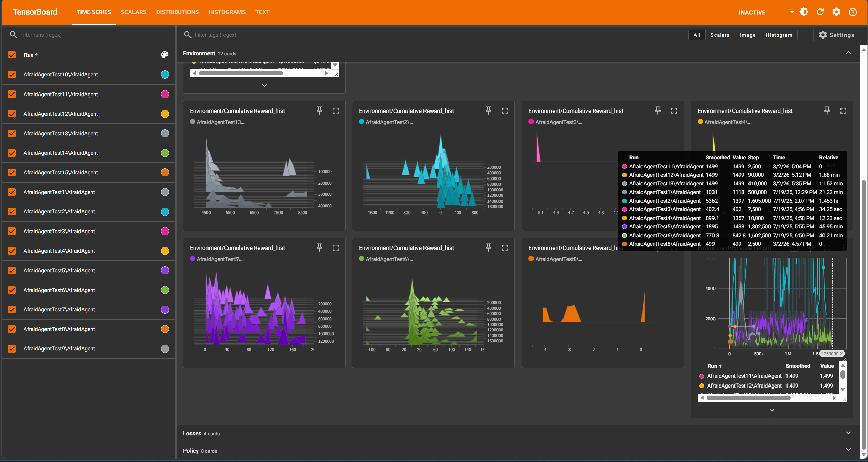Filter cards by Image type
Viewport: 868px width, 462px height.
coord(747,35)
